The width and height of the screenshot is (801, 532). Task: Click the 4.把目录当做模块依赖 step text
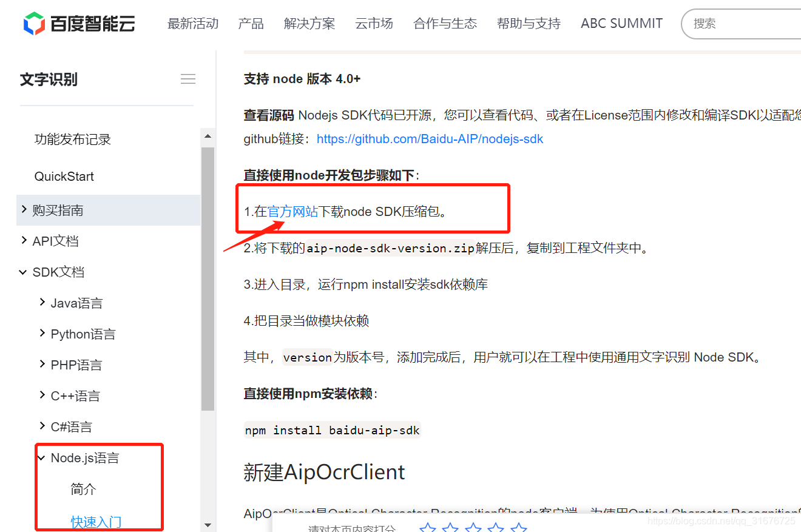click(x=306, y=321)
